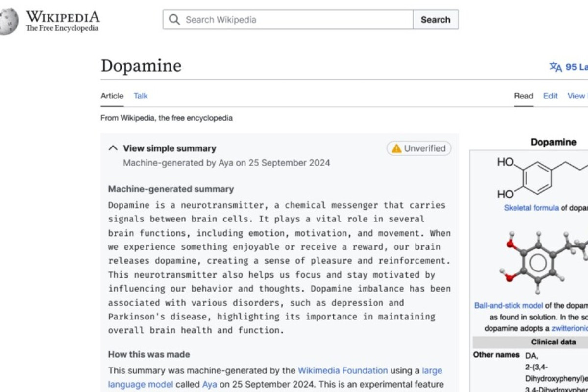The image size is (588, 392).
Task: Collapse the View simple summary chevron
Action: tap(113, 148)
